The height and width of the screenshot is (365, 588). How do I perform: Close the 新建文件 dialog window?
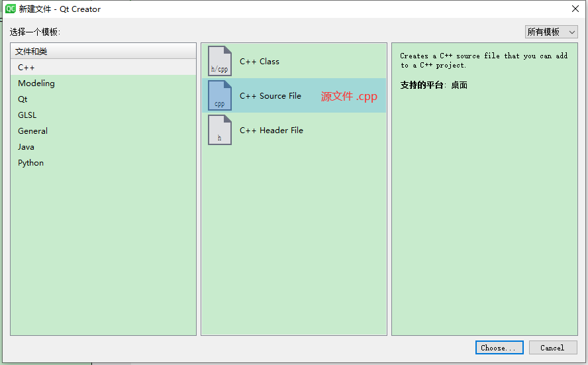coord(575,9)
